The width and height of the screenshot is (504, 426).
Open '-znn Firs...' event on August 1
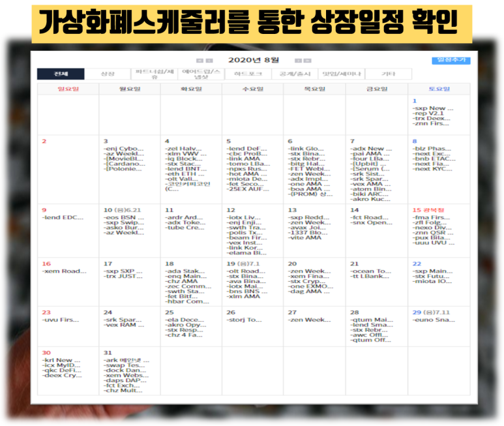tap(430, 123)
